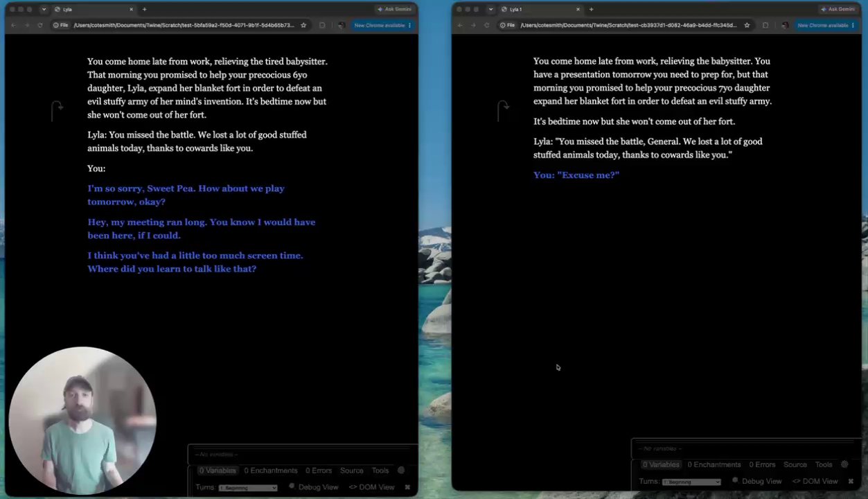Expand tab search chevron in left window
The image size is (868, 499).
pos(44,9)
